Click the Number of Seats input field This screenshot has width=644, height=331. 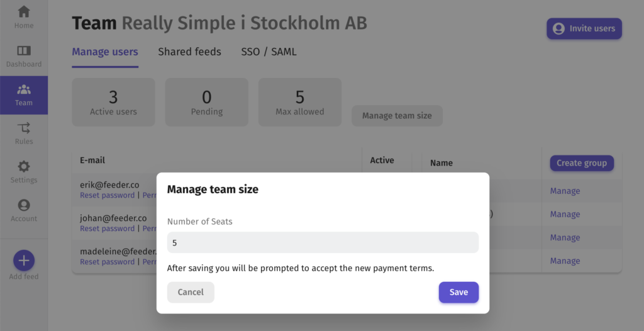pyautogui.click(x=323, y=243)
